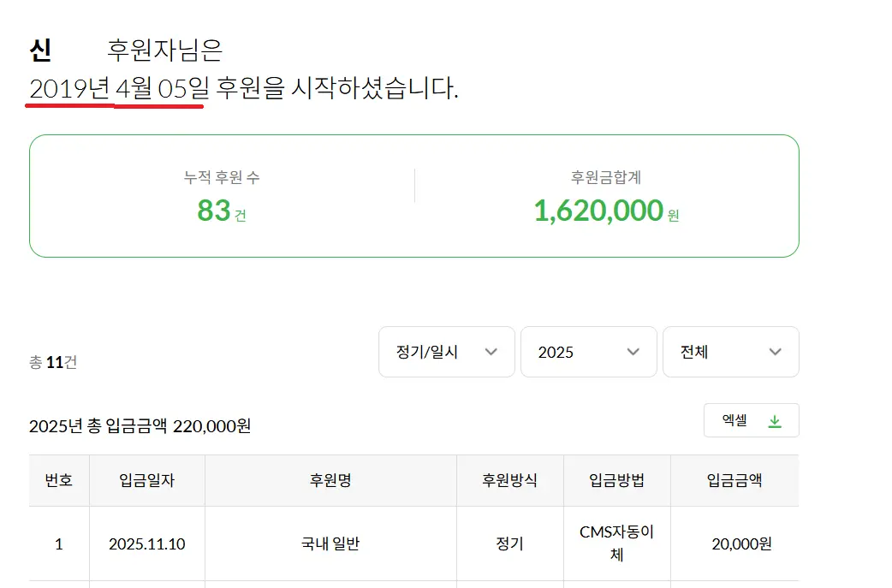The width and height of the screenshot is (892, 588).
Task: Open the 정기/일시 filter dropdown
Action: (x=445, y=352)
